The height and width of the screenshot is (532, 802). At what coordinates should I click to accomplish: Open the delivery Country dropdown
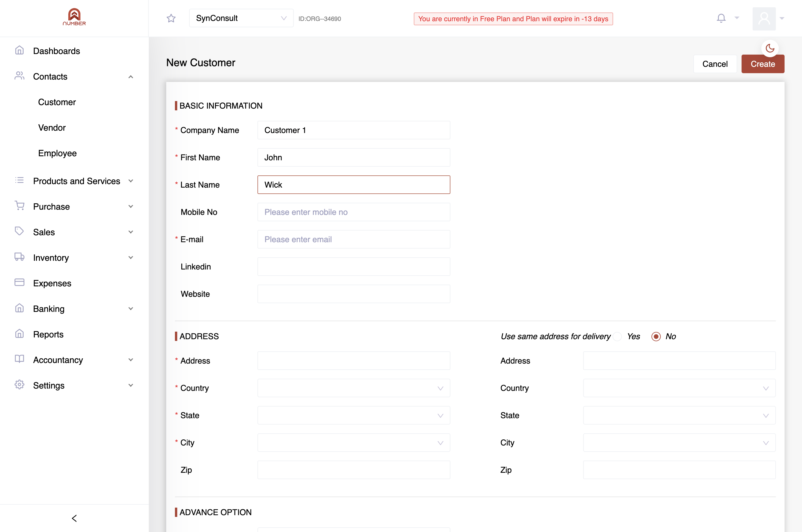tap(679, 388)
